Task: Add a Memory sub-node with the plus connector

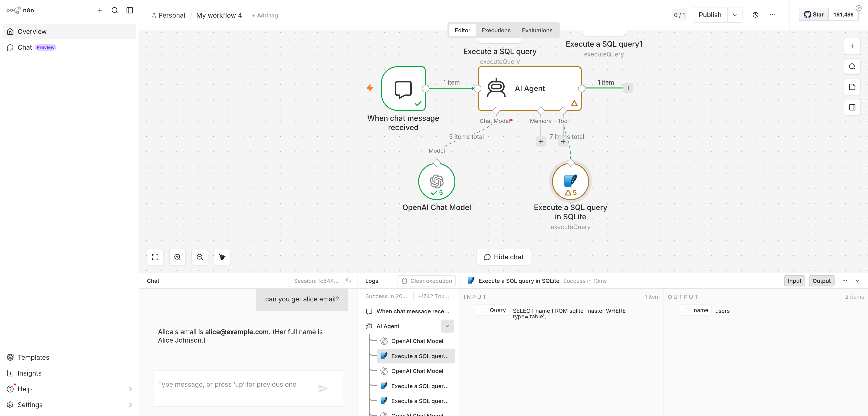Action: pyautogui.click(x=540, y=142)
